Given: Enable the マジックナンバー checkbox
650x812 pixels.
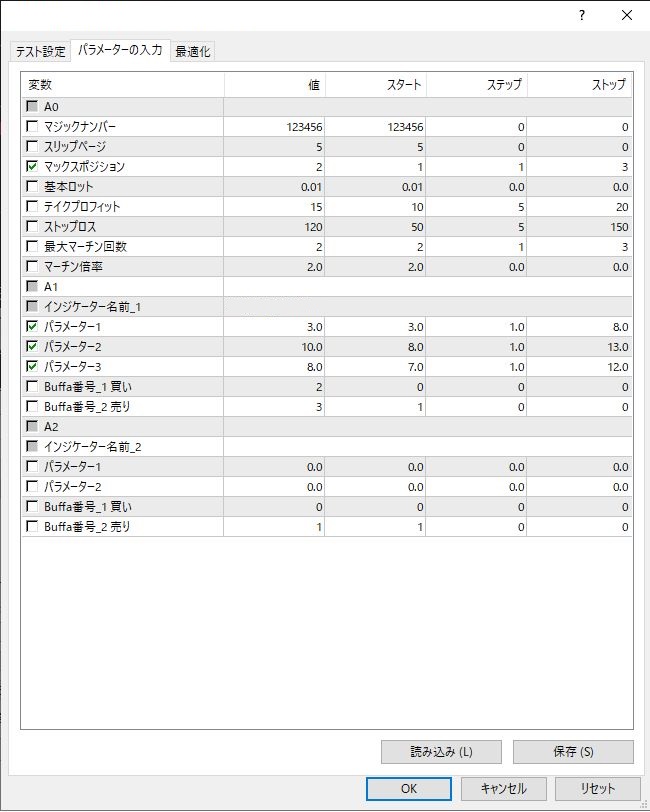Looking at the screenshot, I should click(x=33, y=127).
